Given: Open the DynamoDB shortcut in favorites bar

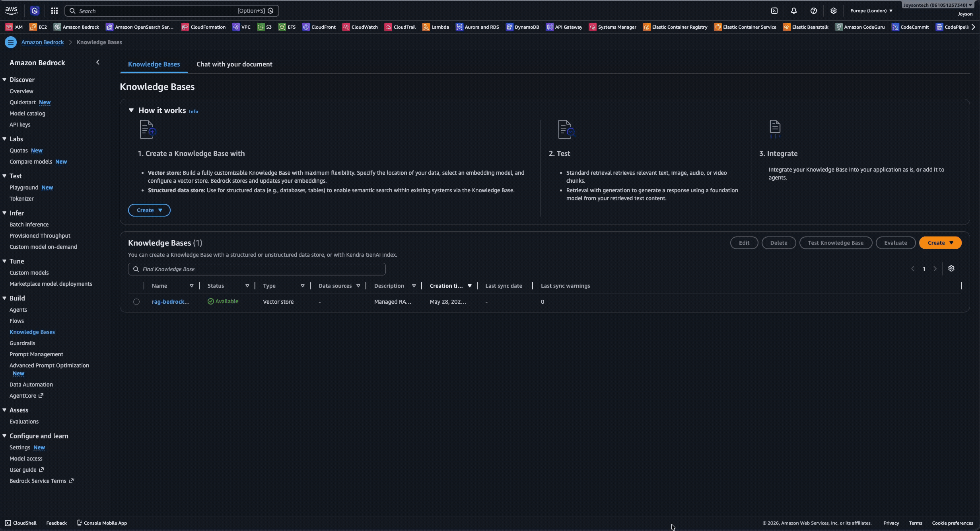Looking at the screenshot, I should 522,27.
